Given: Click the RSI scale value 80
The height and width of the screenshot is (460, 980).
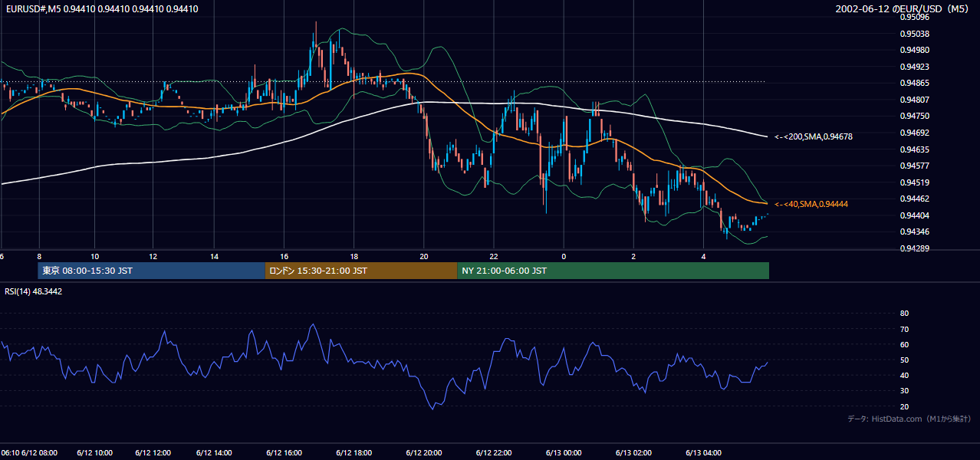Looking at the screenshot, I should pyautogui.click(x=904, y=314).
